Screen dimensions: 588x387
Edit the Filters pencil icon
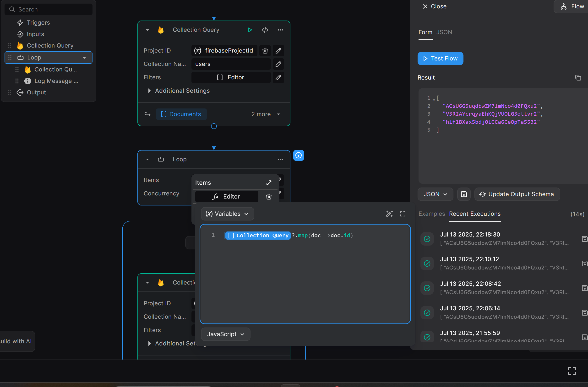(278, 77)
